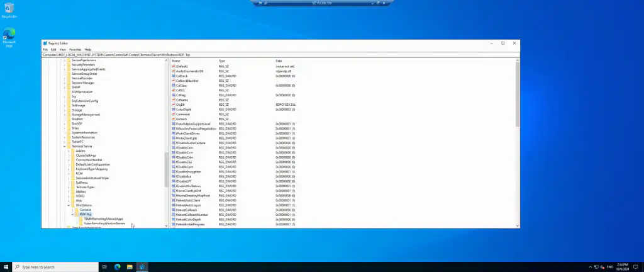This screenshot has height=272, width=644.
Task: Open Microsoft Edge from the taskbar
Action: pyautogui.click(x=117, y=267)
